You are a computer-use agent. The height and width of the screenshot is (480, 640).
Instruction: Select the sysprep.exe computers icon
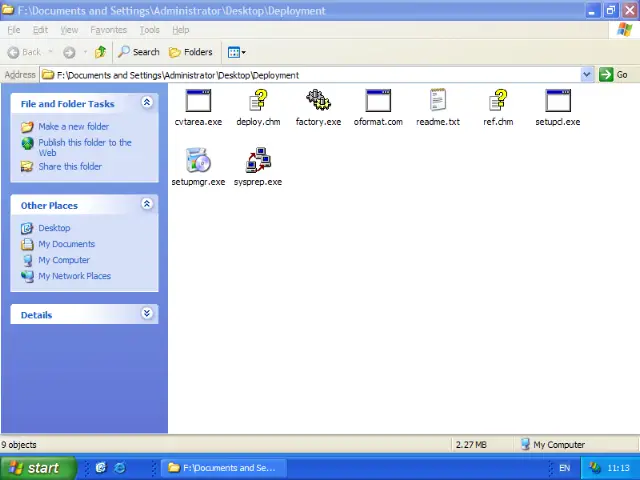click(x=258, y=160)
